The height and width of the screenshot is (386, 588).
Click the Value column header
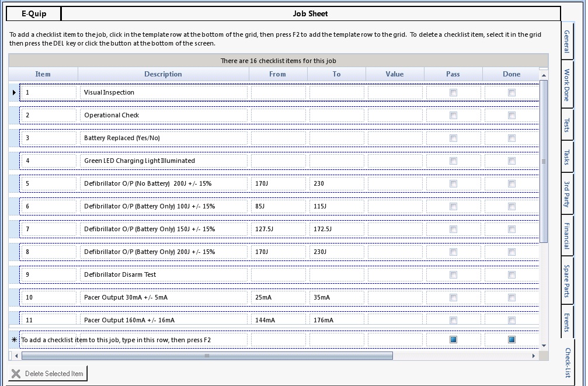[395, 74]
